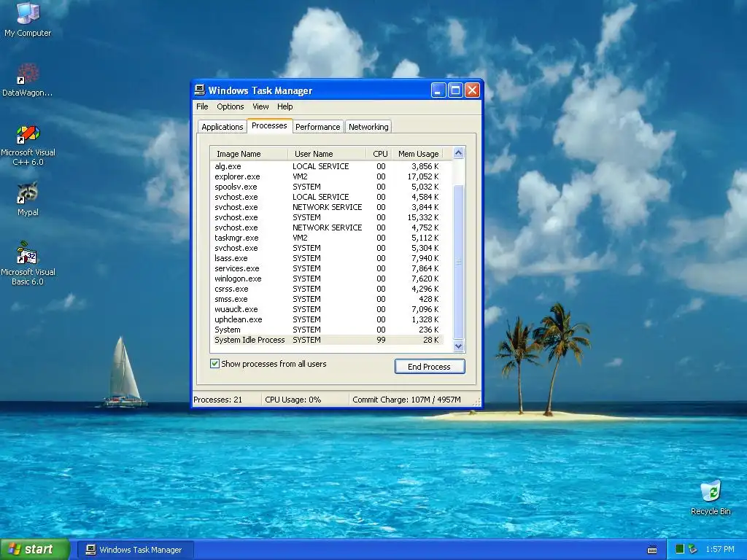Select svchost.exe using 4,584 K
The image size is (747, 560).
[327, 197]
